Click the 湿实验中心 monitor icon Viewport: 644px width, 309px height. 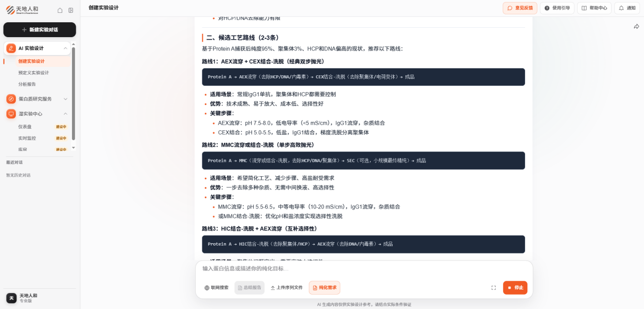click(x=11, y=114)
